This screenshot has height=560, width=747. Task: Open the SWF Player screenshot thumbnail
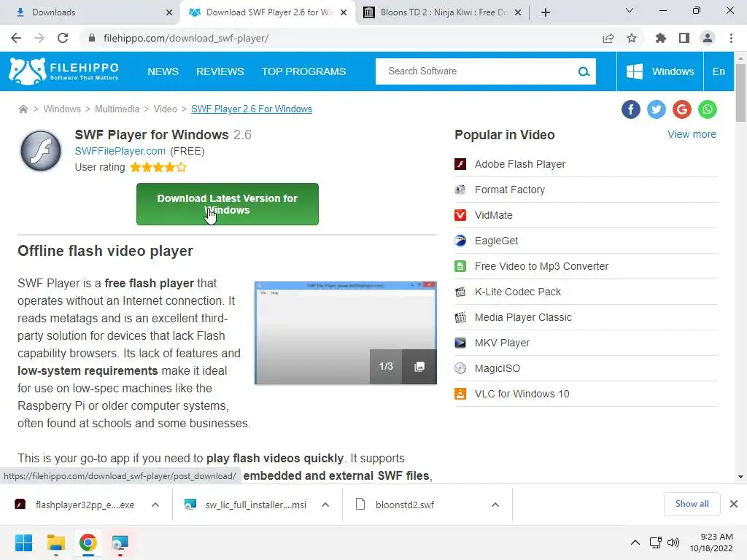coord(345,332)
